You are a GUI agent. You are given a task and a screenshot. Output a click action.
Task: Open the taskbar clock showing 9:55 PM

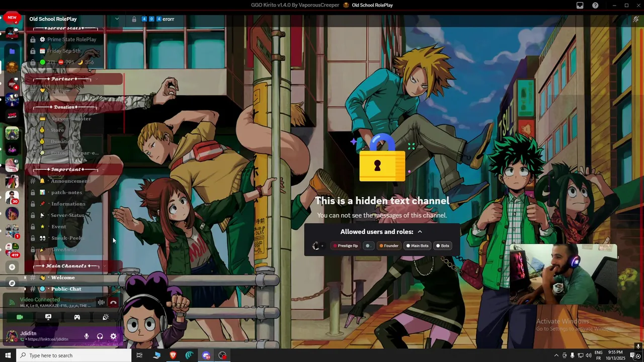tap(615, 355)
